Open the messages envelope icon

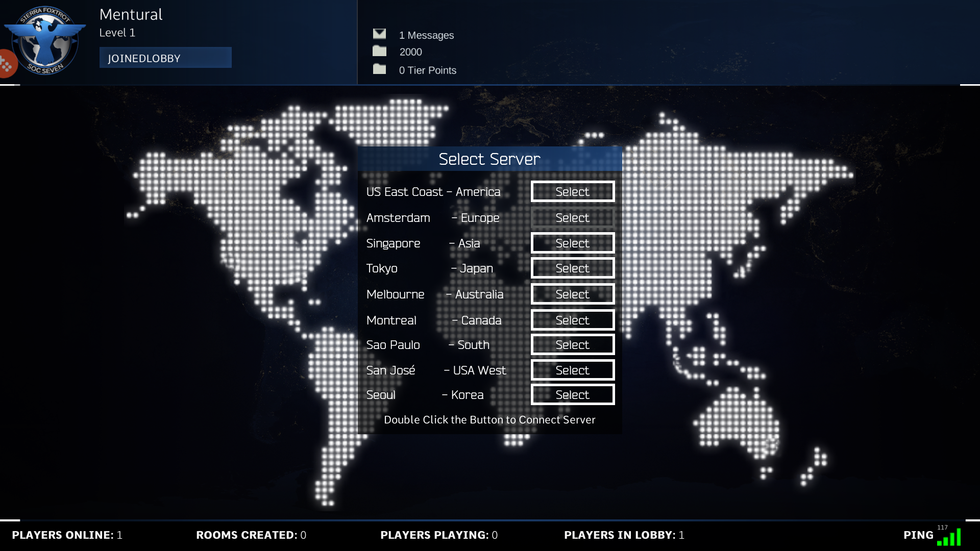[379, 34]
